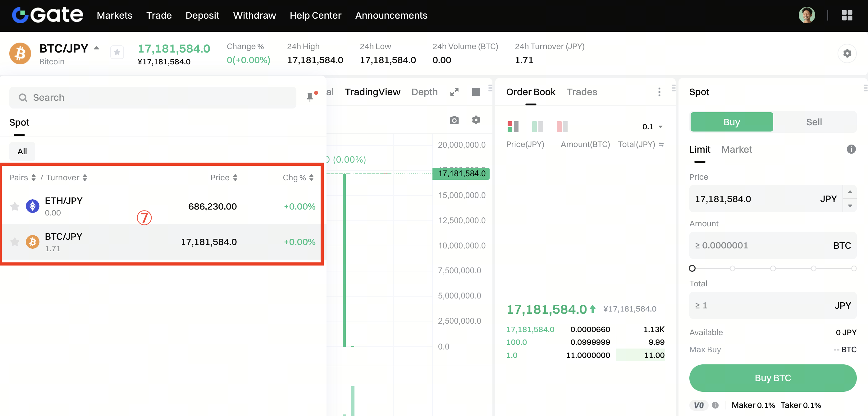Open order book more options menu

coord(659,92)
